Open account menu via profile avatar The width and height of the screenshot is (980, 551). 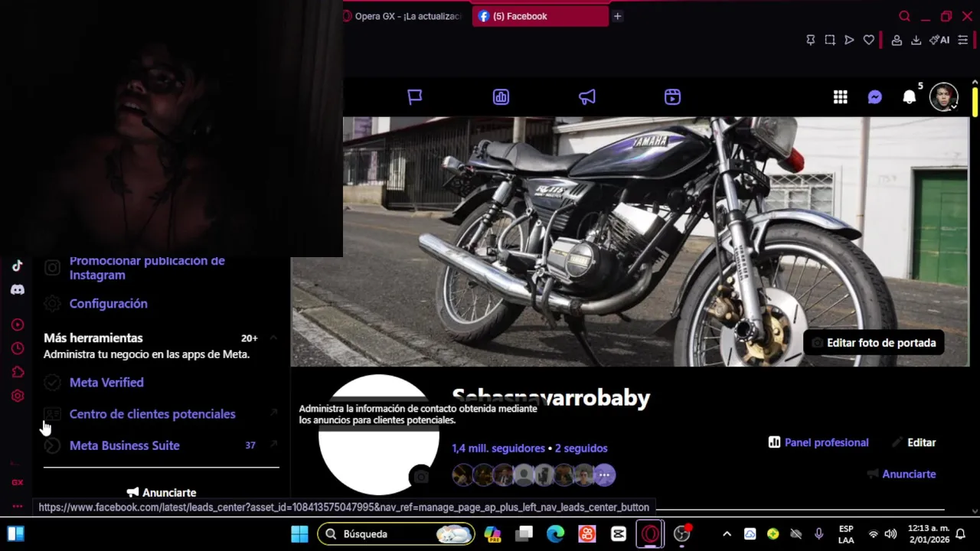944,97
